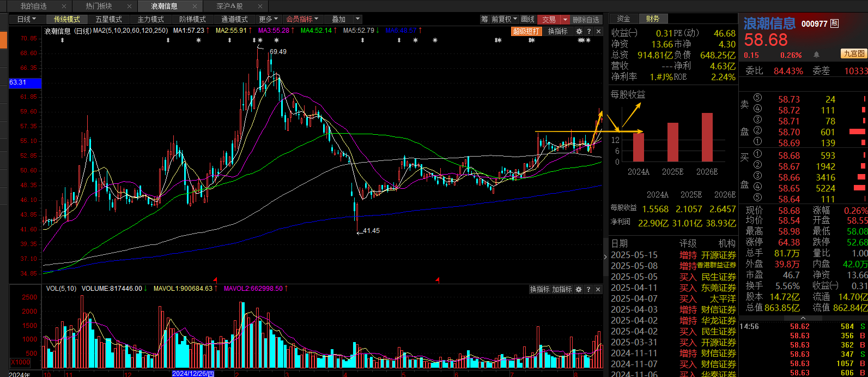
Task: Open the dropdown arrow beside 交易
Action: [x=565, y=19]
